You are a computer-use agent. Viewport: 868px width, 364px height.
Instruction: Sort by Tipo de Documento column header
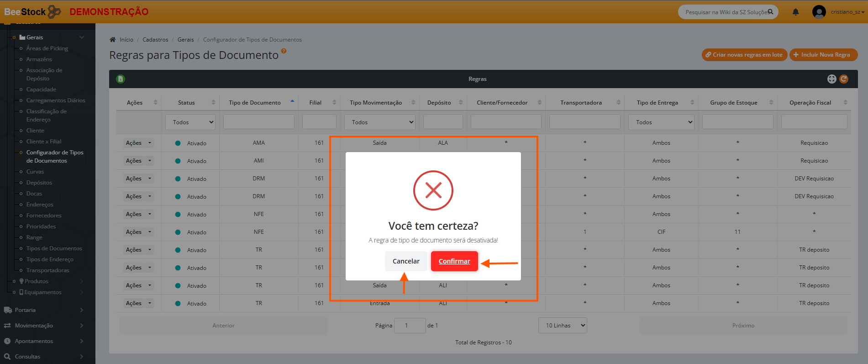pyautogui.click(x=255, y=103)
